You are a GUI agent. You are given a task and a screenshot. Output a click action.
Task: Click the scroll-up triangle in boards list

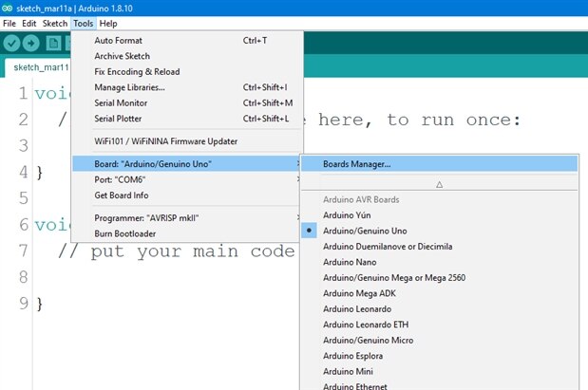point(440,184)
